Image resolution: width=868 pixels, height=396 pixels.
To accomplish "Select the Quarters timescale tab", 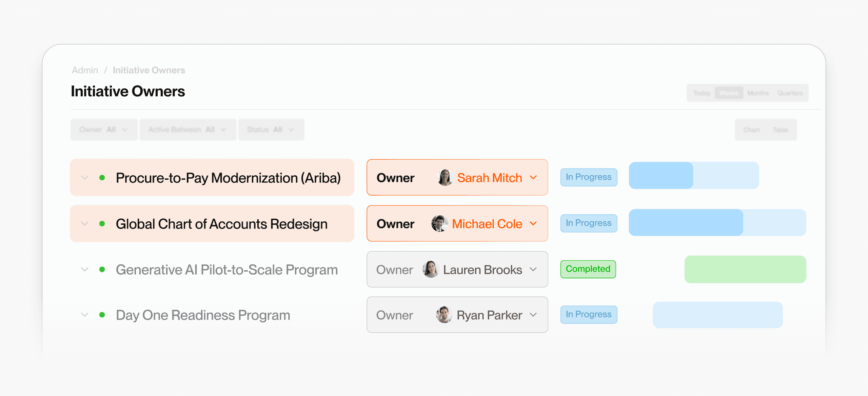I will point(790,93).
